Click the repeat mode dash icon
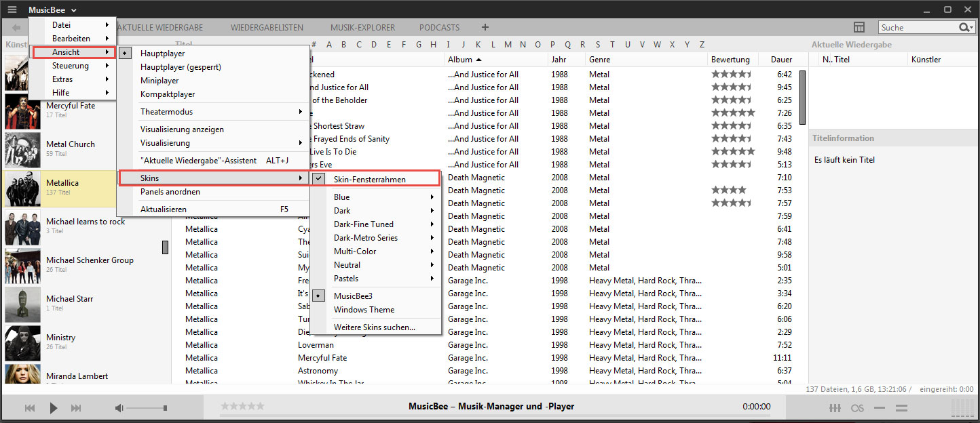This screenshot has width=980, height=423. (x=880, y=408)
